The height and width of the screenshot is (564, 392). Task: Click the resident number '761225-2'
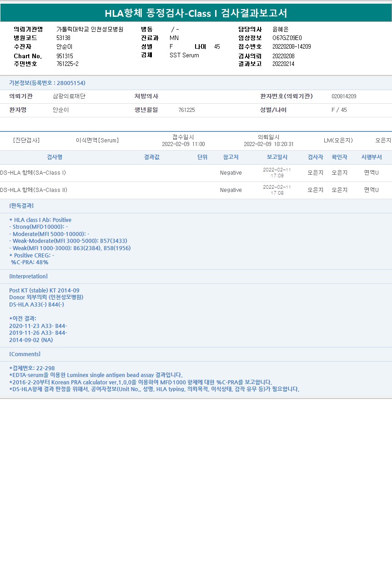67,64
